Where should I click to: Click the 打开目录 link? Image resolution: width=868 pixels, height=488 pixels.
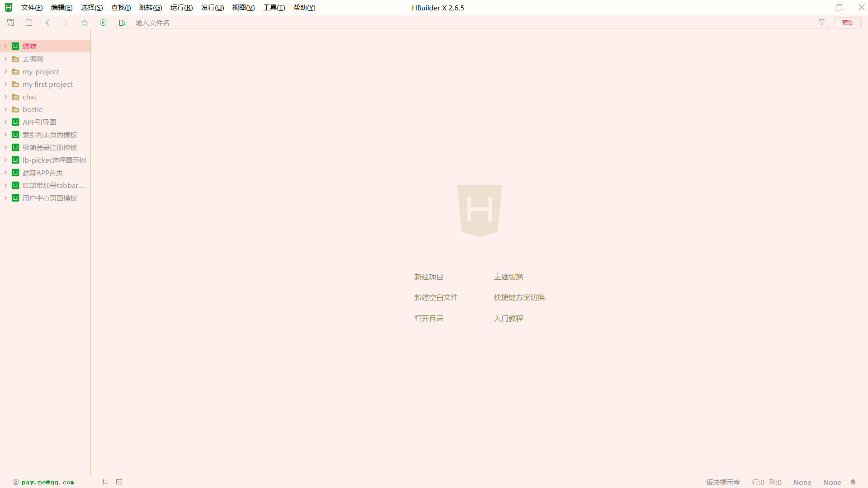tap(429, 318)
